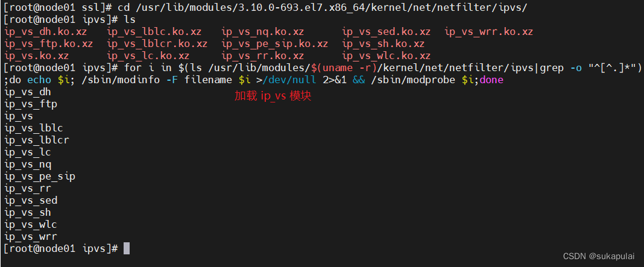Select the ip_vs_lblcr echoed output line

(x=37, y=140)
